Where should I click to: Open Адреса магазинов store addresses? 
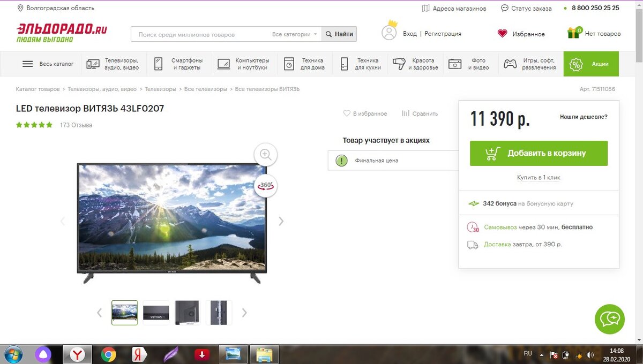point(454,8)
